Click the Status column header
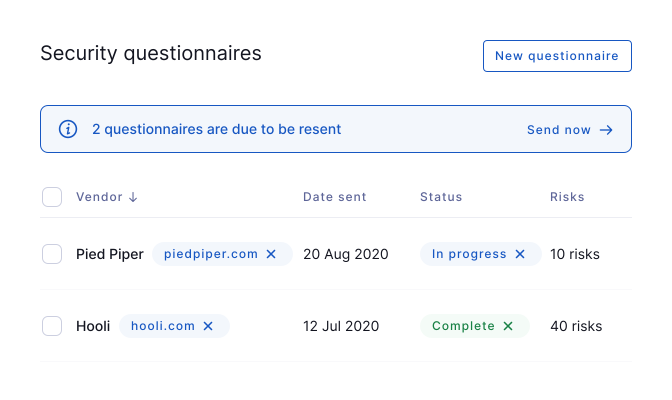Screen dimensions: 672x400 point(441,197)
